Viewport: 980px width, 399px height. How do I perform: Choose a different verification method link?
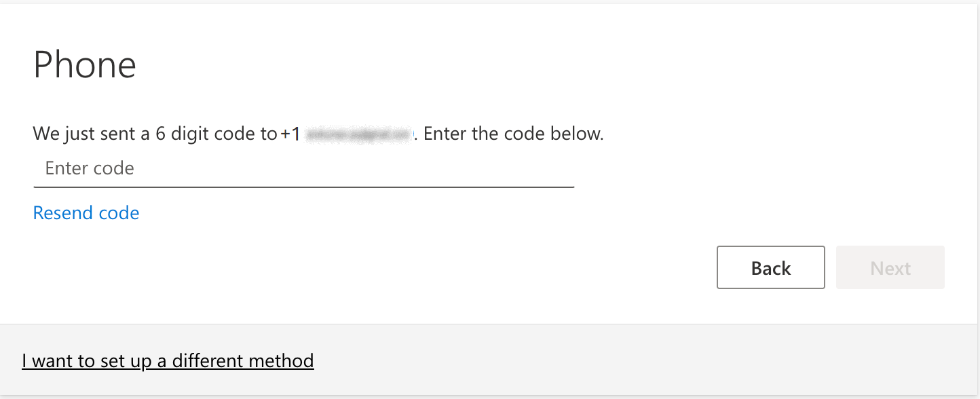pos(168,360)
